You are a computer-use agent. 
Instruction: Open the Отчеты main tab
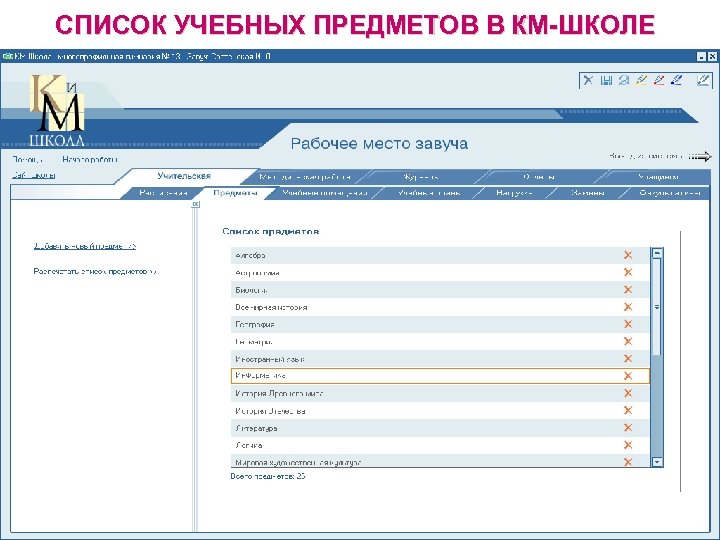point(539,177)
